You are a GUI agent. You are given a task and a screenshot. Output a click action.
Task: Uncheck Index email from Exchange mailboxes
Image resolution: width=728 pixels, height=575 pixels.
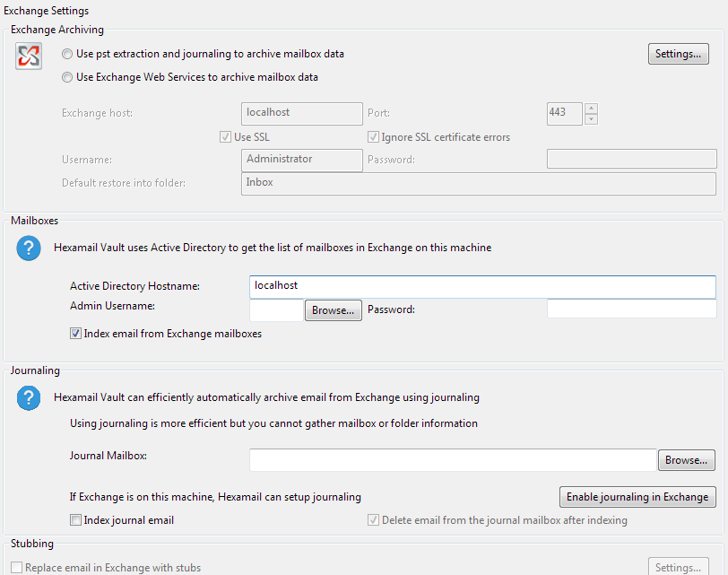(x=74, y=333)
